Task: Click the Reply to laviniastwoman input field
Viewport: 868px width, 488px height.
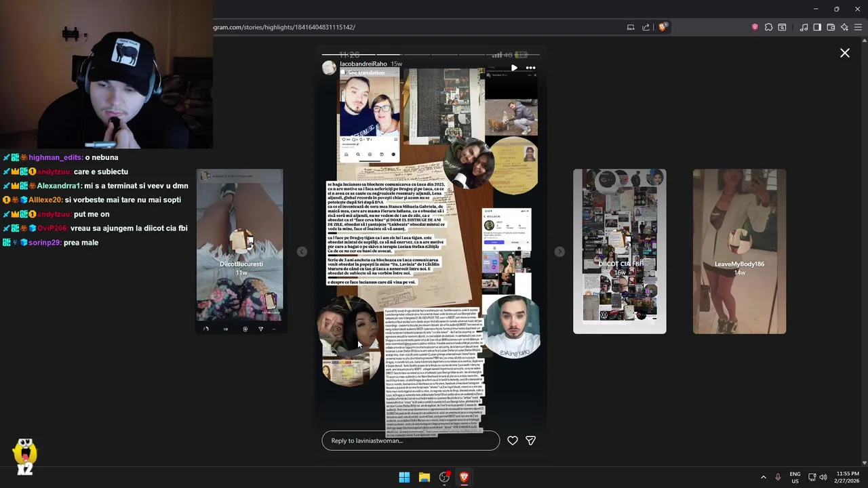Action: [x=410, y=441]
